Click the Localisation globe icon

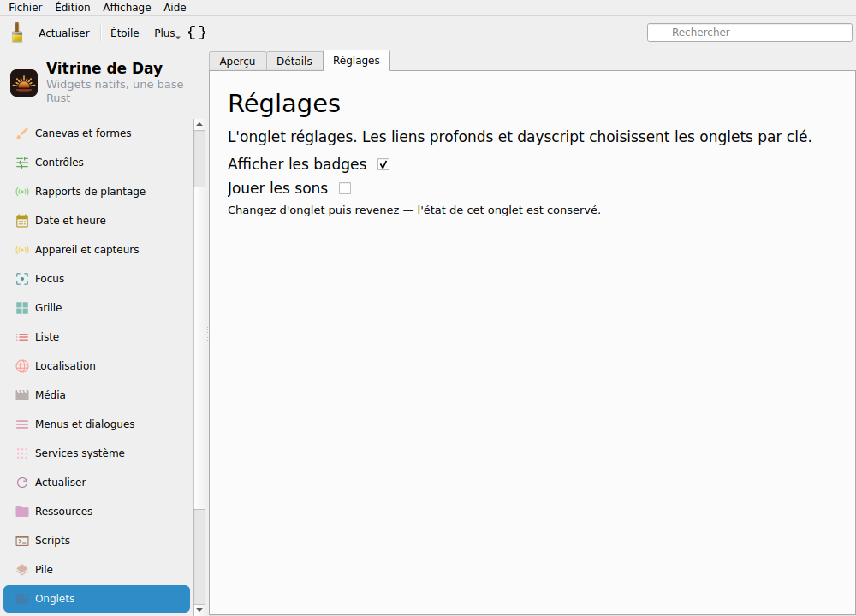point(22,366)
